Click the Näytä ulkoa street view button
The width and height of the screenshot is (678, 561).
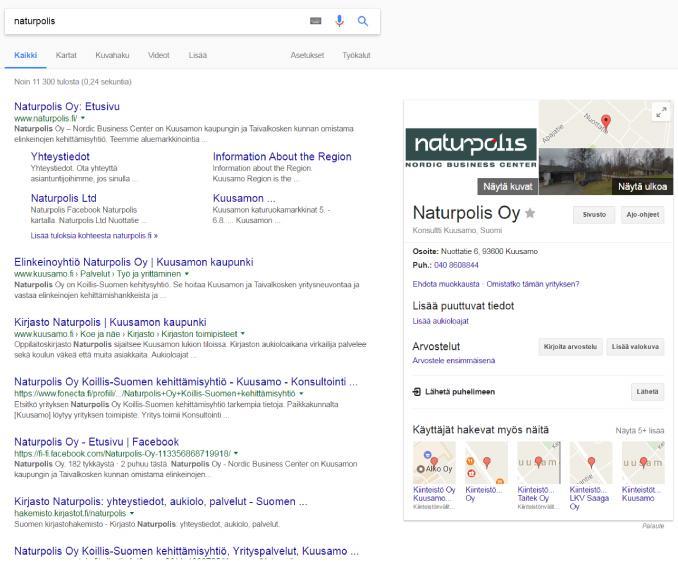click(642, 187)
